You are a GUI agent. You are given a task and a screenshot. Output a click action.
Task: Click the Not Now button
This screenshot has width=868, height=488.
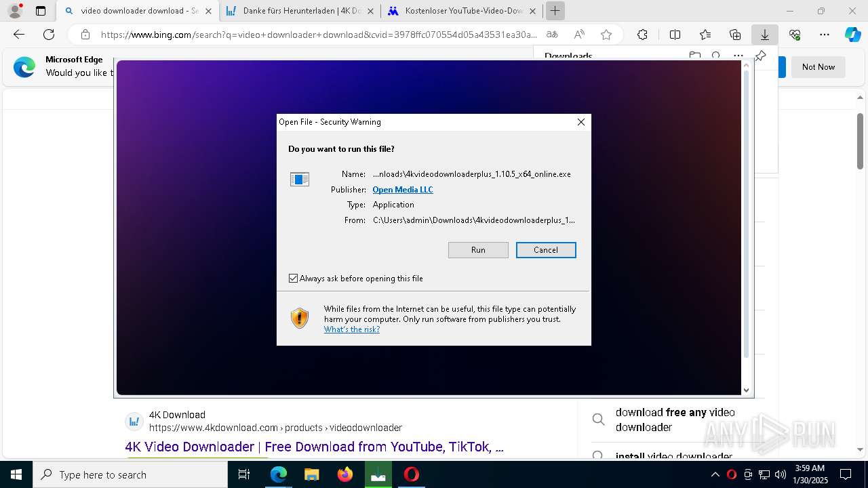pos(818,67)
